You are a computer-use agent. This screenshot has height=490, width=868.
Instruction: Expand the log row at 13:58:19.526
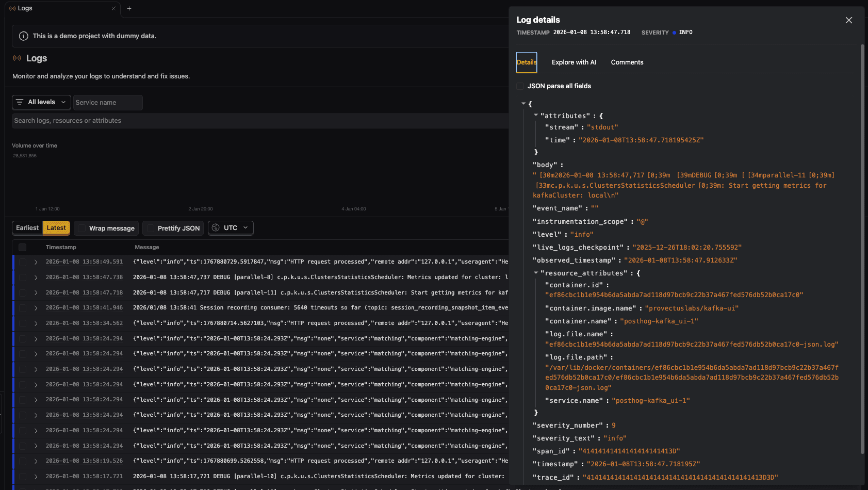36,461
